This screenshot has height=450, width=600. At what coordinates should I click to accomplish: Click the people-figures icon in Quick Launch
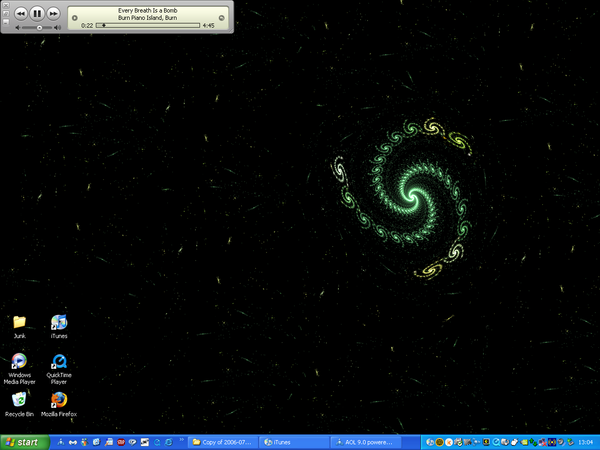coord(84,442)
